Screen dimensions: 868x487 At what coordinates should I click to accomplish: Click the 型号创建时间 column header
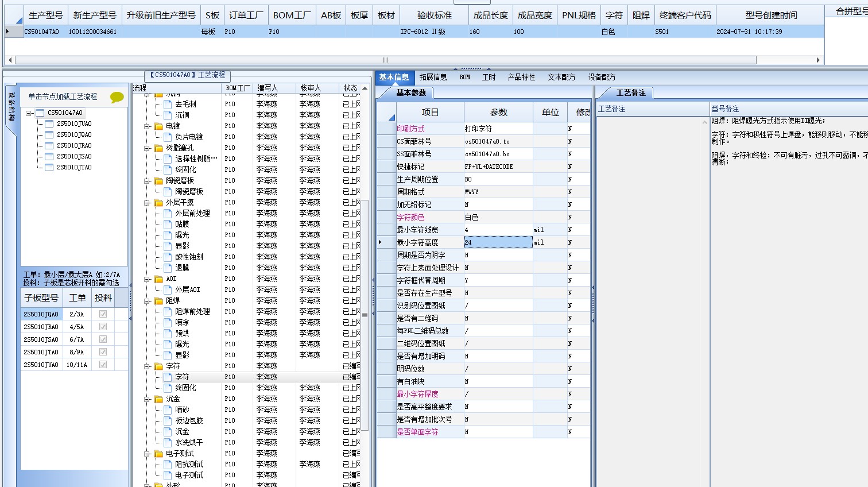click(x=770, y=16)
